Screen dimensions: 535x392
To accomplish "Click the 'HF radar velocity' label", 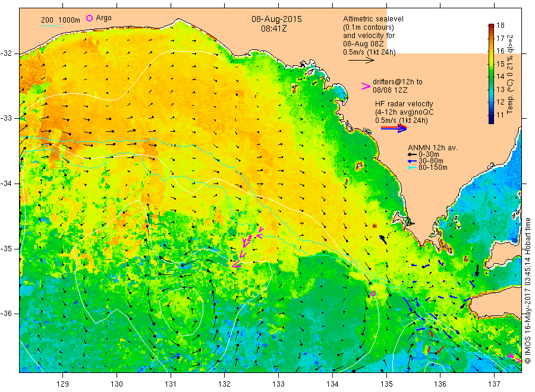I will click(x=404, y=104).
